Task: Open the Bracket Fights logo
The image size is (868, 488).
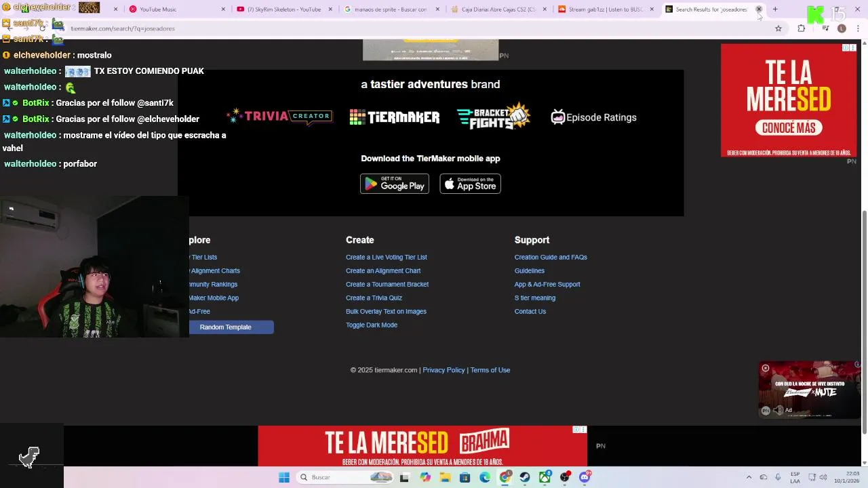Action: click(493, 116)
